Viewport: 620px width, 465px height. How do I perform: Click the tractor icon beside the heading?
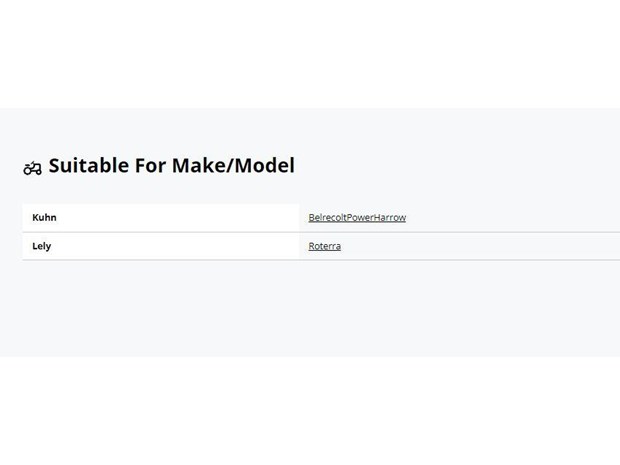pos(32,168)
